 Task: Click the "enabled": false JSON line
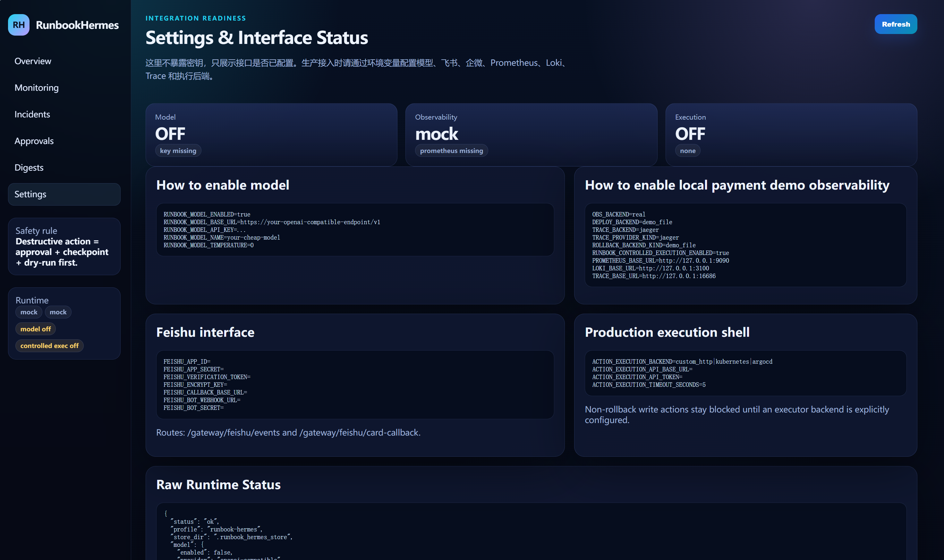205,552
